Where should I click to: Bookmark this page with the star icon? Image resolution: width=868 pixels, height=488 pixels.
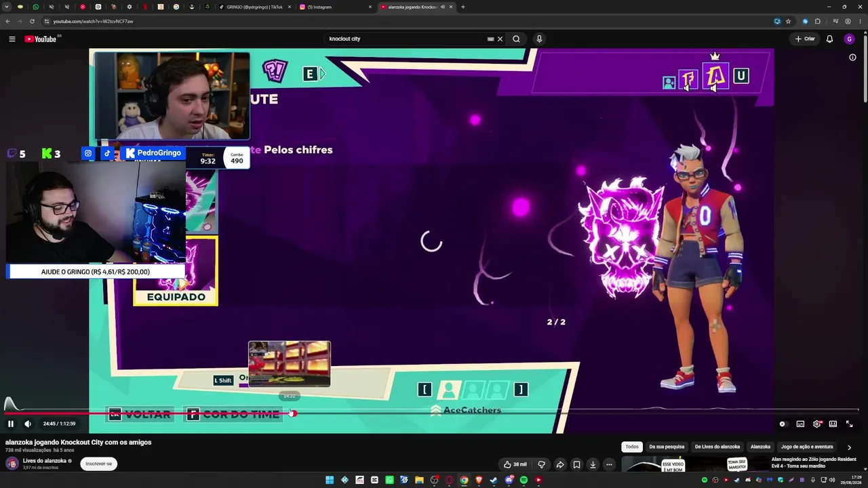[788, 21]
